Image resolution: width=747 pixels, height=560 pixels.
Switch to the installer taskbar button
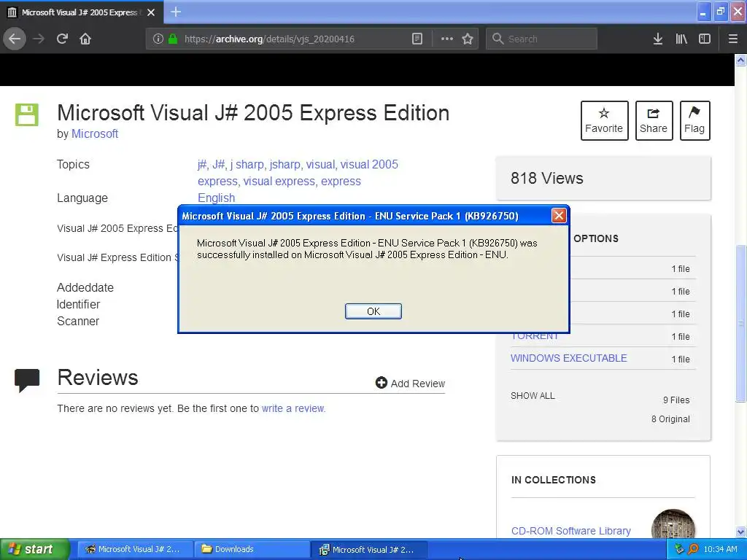(369, 550)
